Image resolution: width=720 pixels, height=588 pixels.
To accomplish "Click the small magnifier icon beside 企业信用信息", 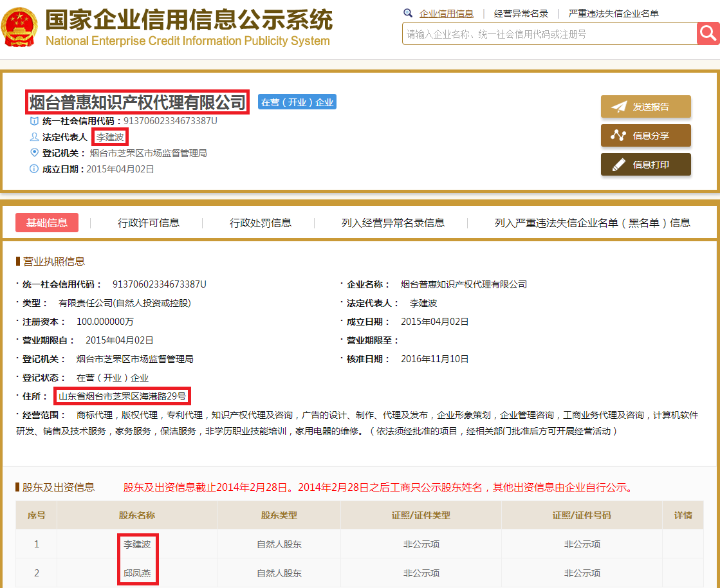I will (x=408, y=14).
